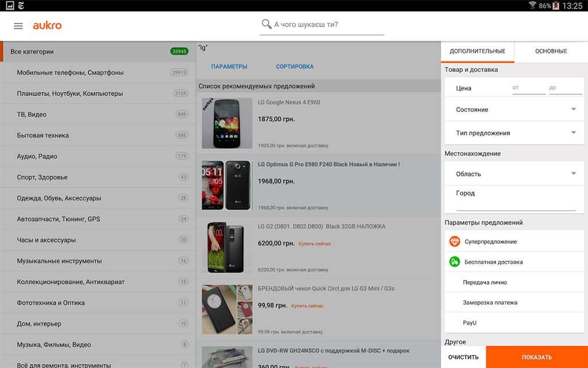This screenshot has height=368, width=588.
Task: Tap price 6200,00 грн.
Action: pyautogui.click(x=276, y=243)
